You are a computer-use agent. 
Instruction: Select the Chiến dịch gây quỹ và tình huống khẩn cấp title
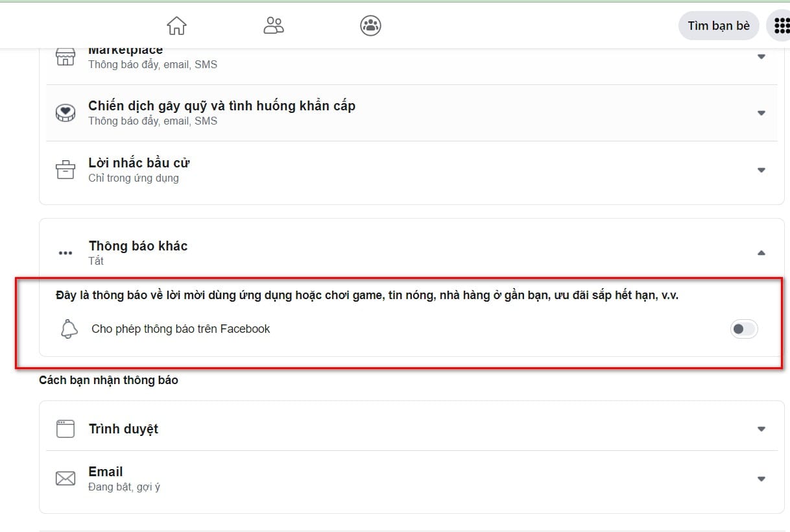[x=222, y=106]
